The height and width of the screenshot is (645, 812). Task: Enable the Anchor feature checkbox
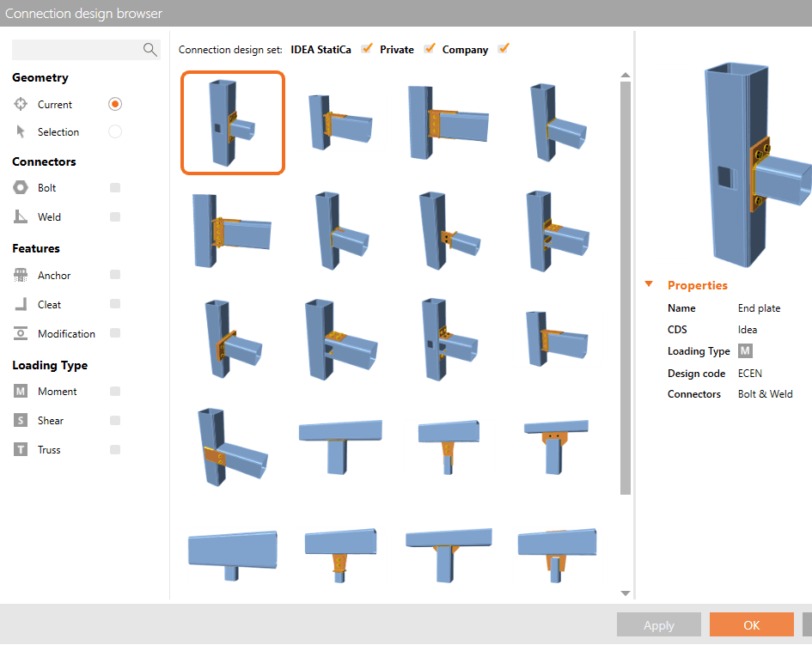[115, 274]
